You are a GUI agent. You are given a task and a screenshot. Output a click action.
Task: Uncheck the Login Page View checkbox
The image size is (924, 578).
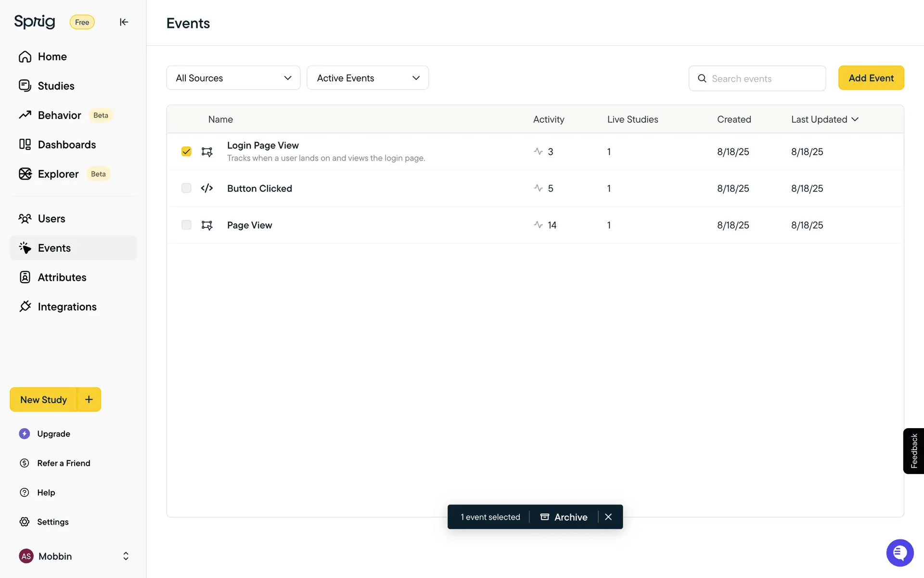[x=186, y=152]
